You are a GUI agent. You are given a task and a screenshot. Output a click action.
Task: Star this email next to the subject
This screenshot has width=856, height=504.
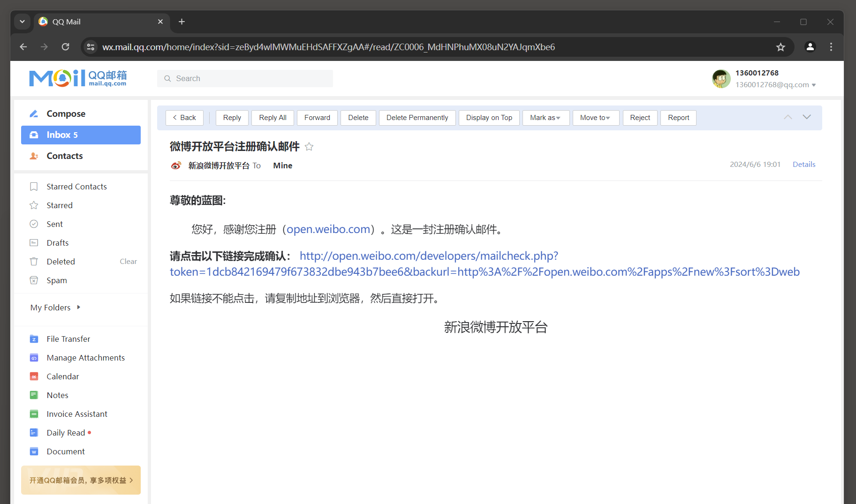pyautogui.click(x=309, y=147)
